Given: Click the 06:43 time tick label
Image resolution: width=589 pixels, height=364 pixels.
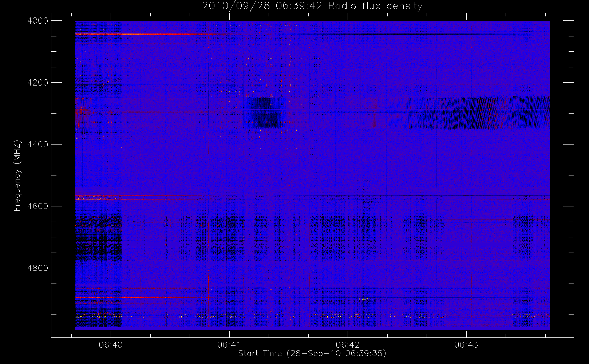Looking at the screenshot, I should pyautogui.click(x=466, y=345).
